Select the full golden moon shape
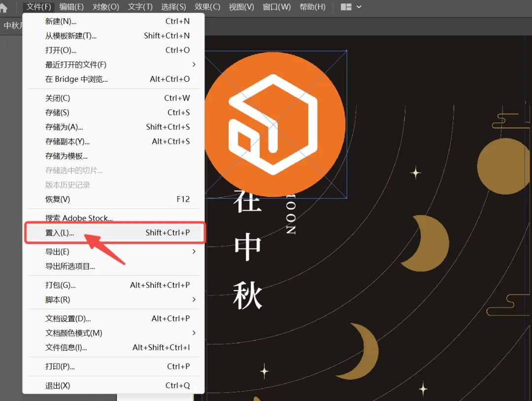Image resolution: width=532 pixels, height=401 pixels. click(x=504, y=166)
